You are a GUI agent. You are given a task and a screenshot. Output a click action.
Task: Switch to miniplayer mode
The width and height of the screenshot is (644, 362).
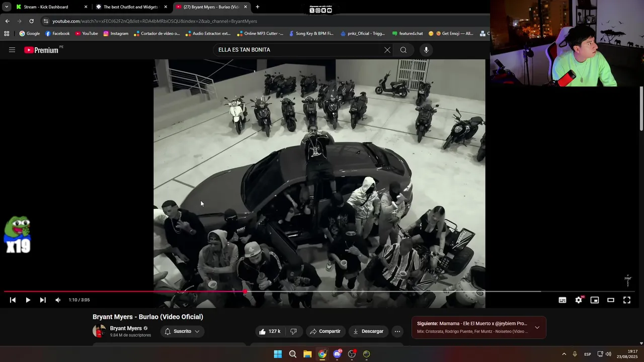click(595, 300)
